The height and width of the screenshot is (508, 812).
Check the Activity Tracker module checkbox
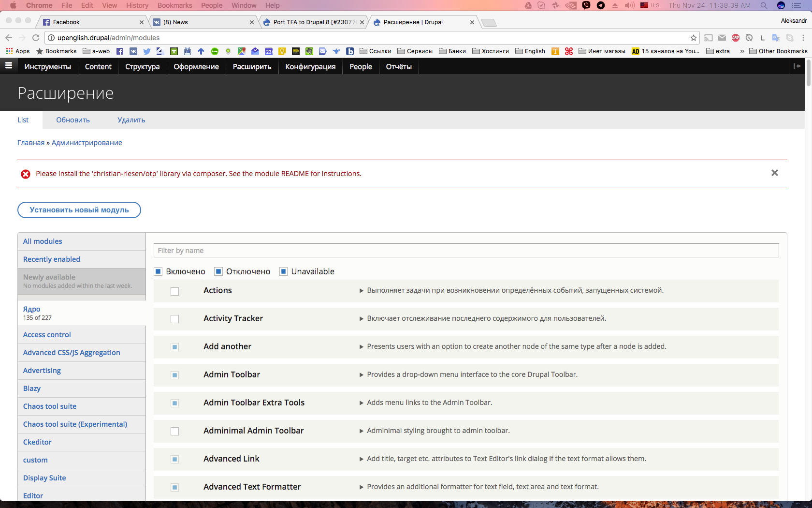[175, 319]
